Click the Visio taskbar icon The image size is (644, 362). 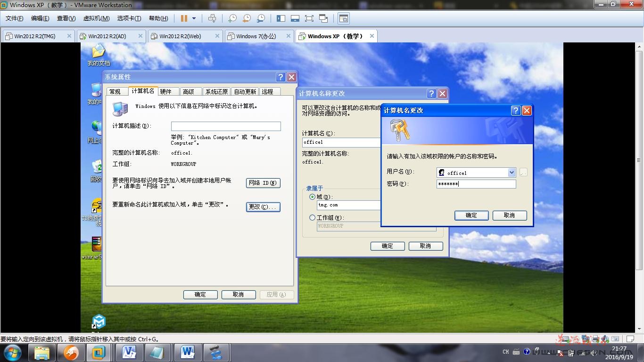(x=129, y=353)
